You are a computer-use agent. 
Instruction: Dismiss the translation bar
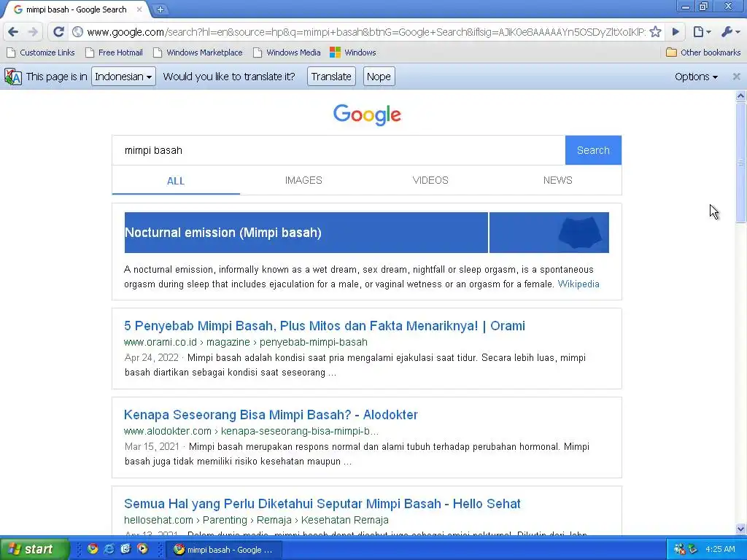736,76
